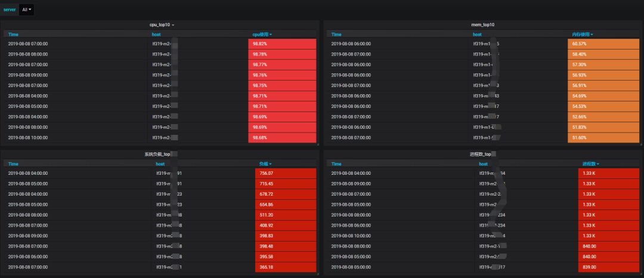
Task: Select the 398.83 load value cell
Action: click(286, 236)
